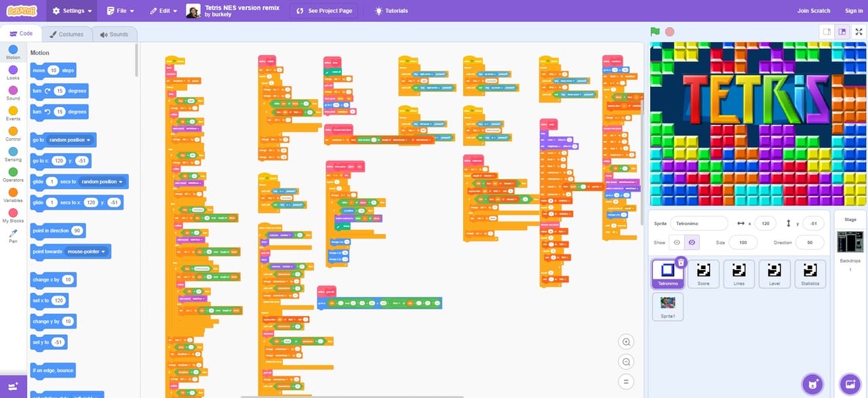Viewport: 868px width, 398px height.
Task: Hide the sprite from stage
Action: click(692, 242)
